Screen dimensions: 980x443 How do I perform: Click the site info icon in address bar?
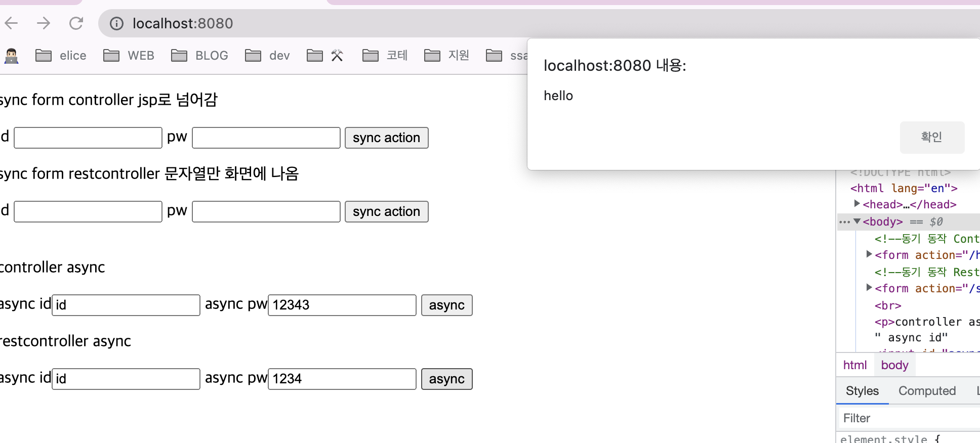(x=116, y=24)
